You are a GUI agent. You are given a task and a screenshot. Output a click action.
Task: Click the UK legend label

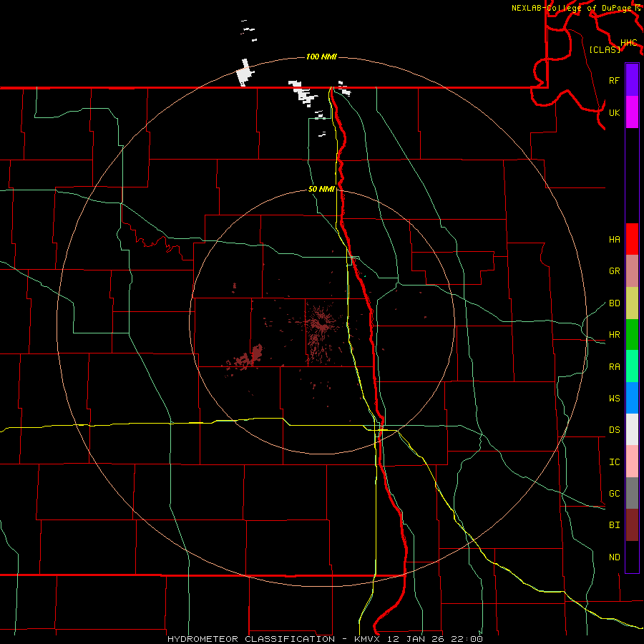point(614,112)
